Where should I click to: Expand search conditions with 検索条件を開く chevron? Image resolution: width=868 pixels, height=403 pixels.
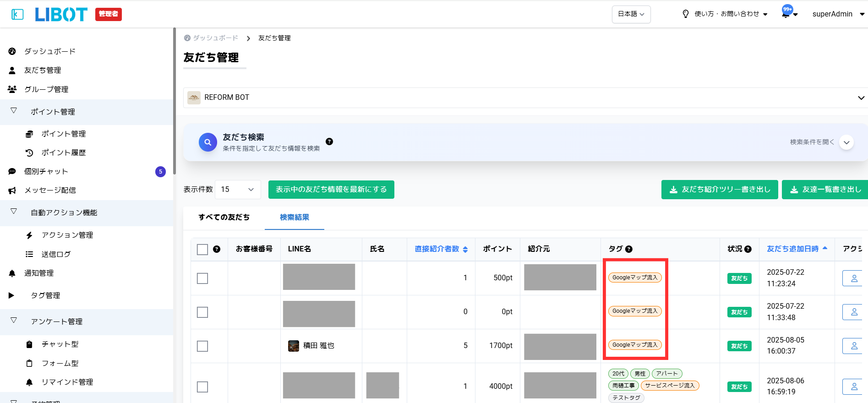coord(846,142)
